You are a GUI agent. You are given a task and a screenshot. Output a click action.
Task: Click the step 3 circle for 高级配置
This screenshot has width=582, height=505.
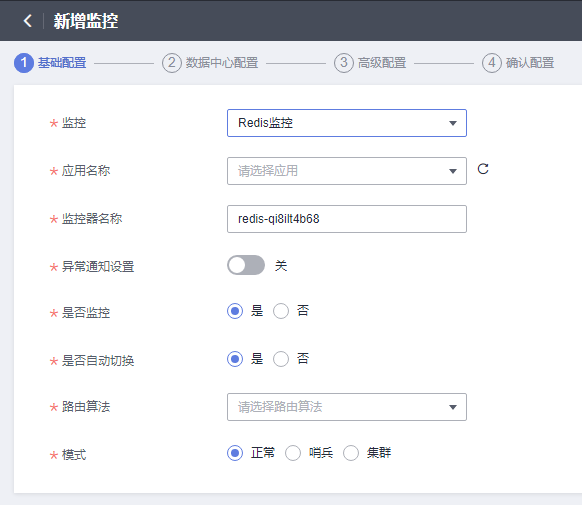point(344,63)
